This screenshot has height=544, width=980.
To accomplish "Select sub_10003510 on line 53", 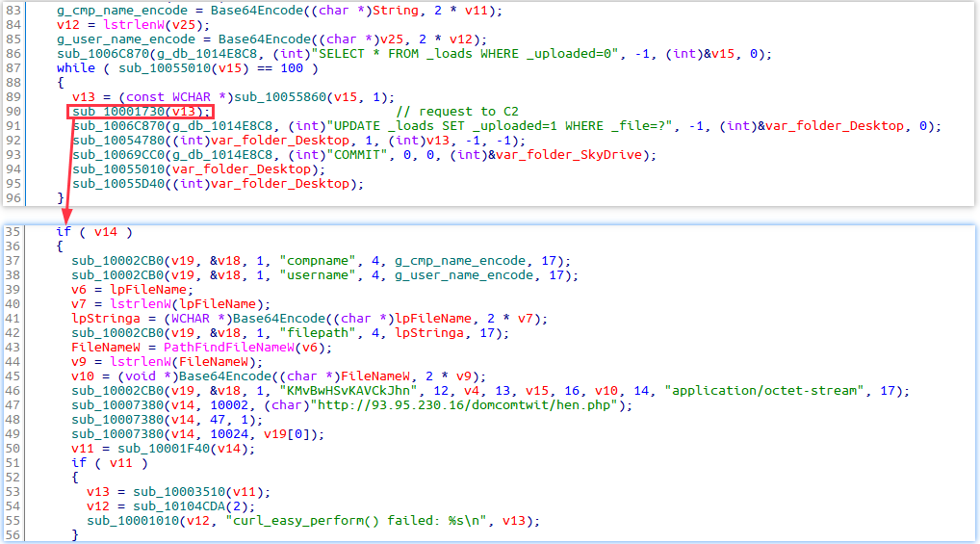I will [180, 491].
